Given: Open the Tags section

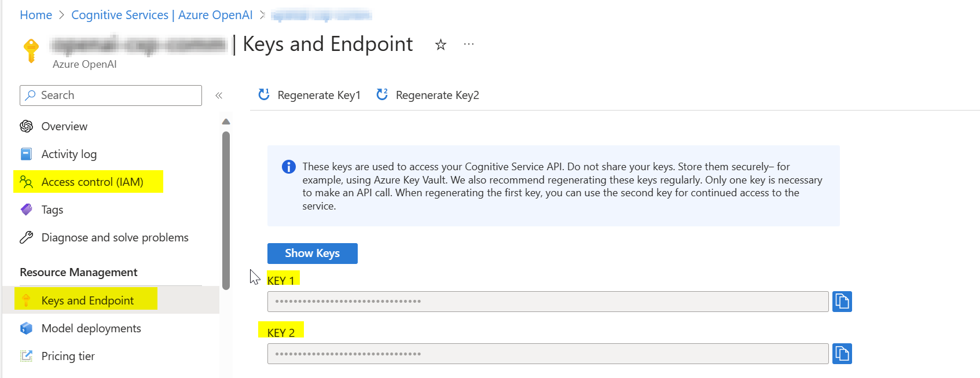Looking at the screenshot, I should coord(52,210).
